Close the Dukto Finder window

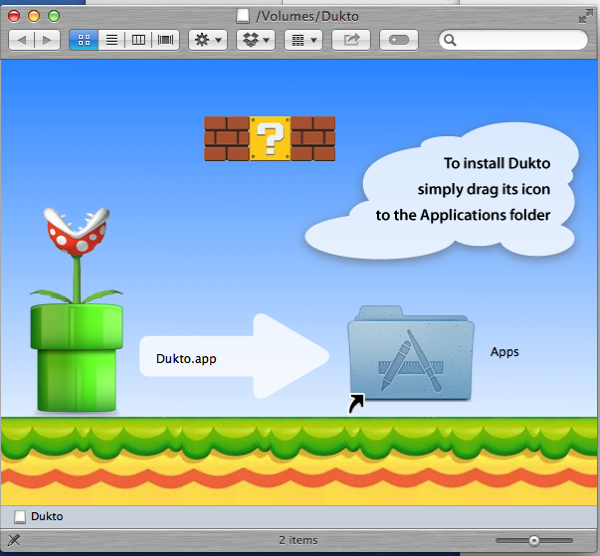[x=14, y=16]
